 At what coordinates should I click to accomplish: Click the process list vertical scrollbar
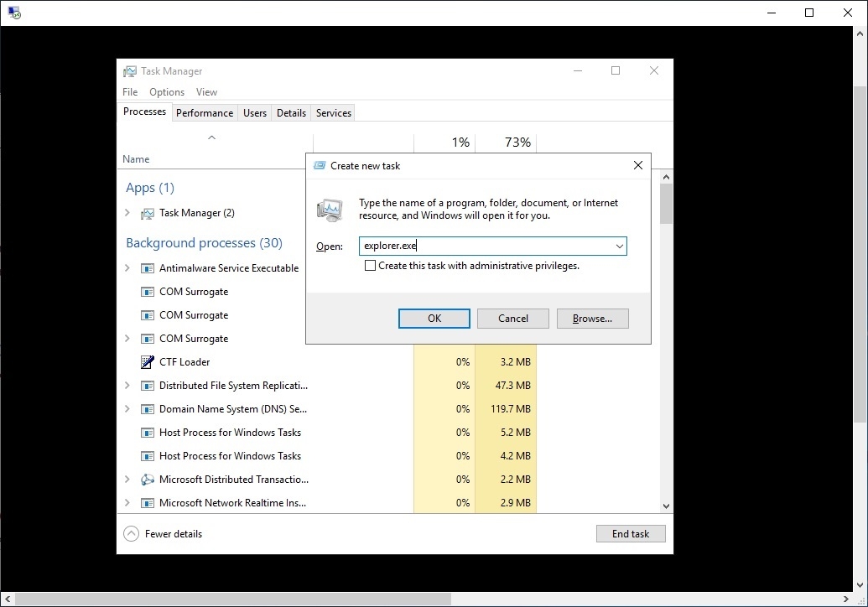(666, 335)
